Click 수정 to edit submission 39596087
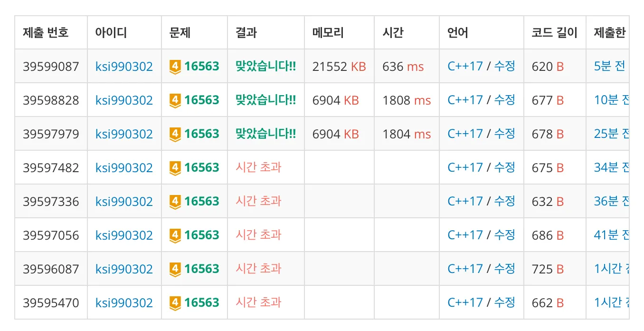This screenshot has height=331, width=644. coord(504,269)
